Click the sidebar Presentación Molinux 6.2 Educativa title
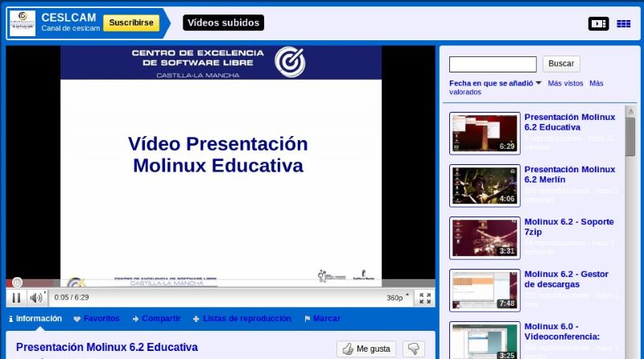Image resolution: width=644 pixels, height=359 pixels. pos(570,122)
